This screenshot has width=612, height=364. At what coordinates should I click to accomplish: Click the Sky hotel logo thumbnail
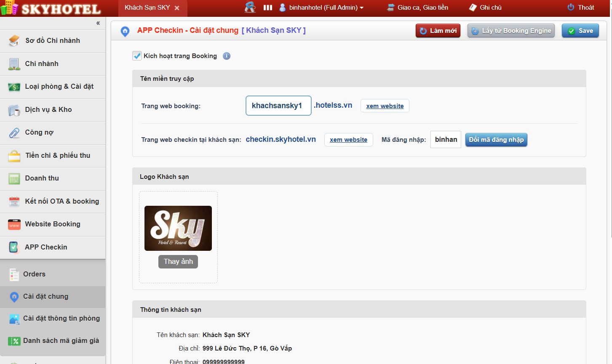[x=178, y=228]
